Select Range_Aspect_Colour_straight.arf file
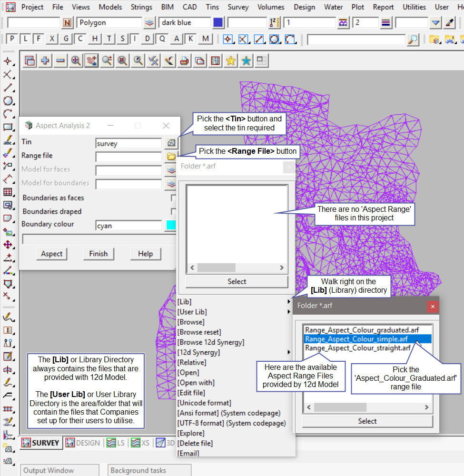 [x=357, y=348]
